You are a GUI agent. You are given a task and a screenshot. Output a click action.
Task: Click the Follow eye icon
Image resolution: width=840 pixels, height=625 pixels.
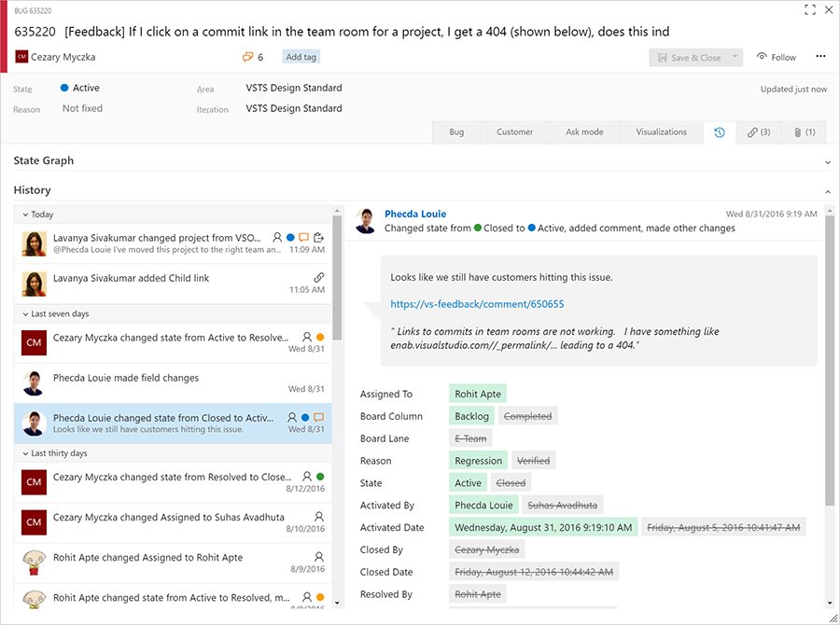point(762,57)
